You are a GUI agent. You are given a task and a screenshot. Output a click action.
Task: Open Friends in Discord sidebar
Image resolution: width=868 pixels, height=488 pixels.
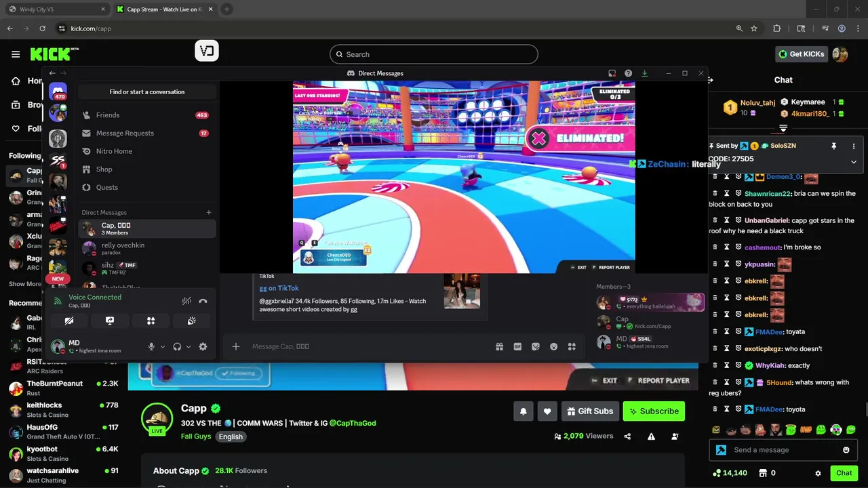click(147, 115)
